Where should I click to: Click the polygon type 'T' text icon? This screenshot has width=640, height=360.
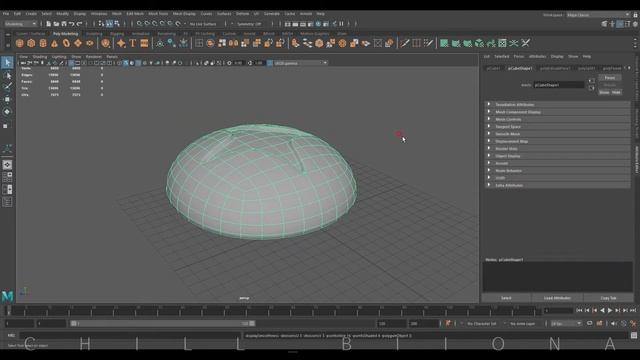tap(133, 43)
